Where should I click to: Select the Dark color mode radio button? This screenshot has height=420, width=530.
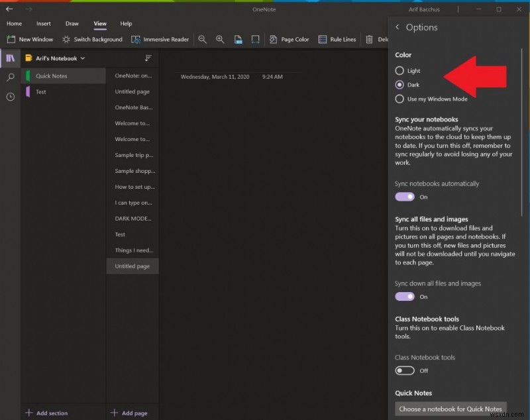[x=400, y=85]
